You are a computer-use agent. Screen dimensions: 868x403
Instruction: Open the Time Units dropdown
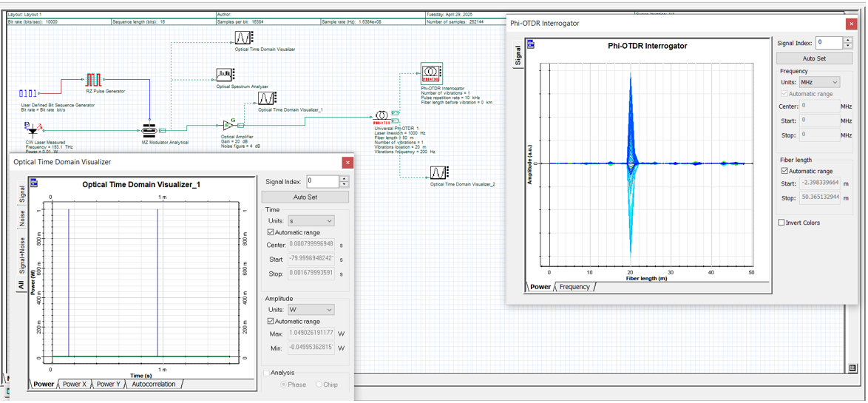[311, 221]
